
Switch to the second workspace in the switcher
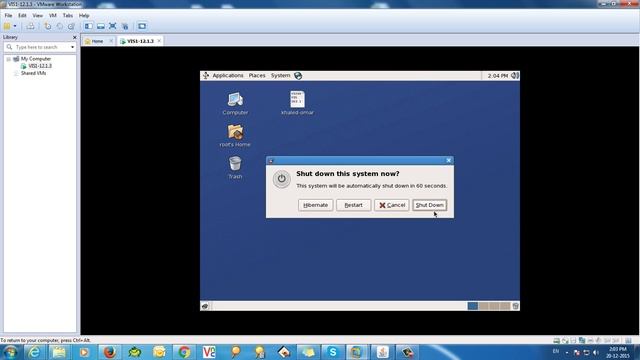click(x=484, y=306)
